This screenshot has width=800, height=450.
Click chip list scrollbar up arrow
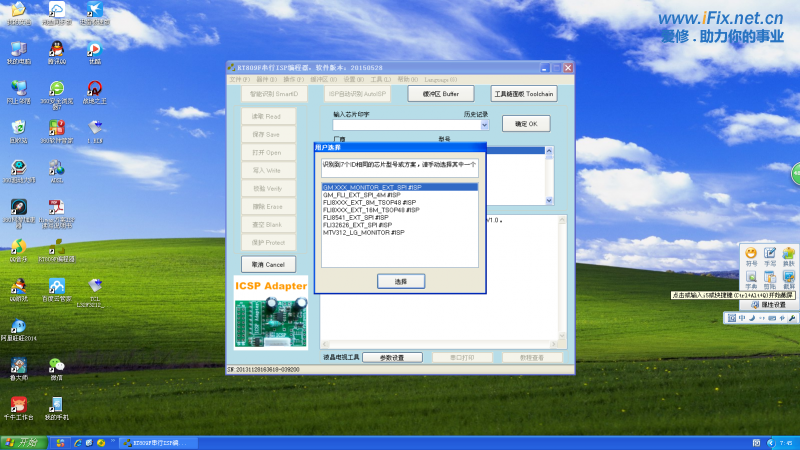(x=549, y=151)
